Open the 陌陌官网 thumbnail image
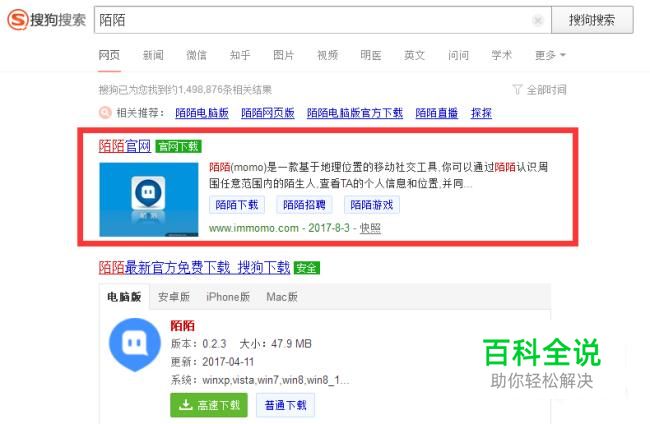The image size is (650, 424). [149, 199]
